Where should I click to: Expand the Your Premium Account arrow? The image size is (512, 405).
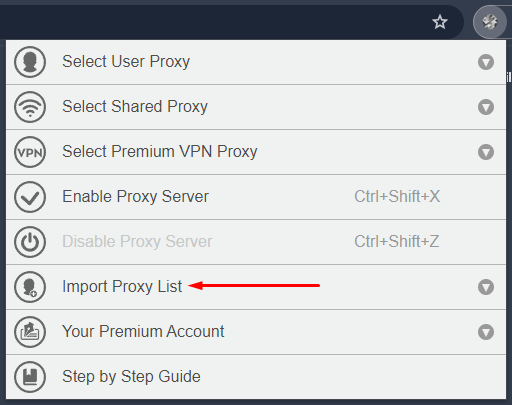[486, 332]
